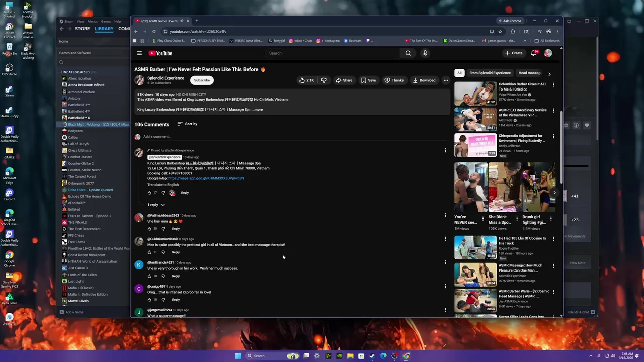The image size is (644, 362).
Task: Open the Chrome apps grid shortcut
Action: (142, 41)
